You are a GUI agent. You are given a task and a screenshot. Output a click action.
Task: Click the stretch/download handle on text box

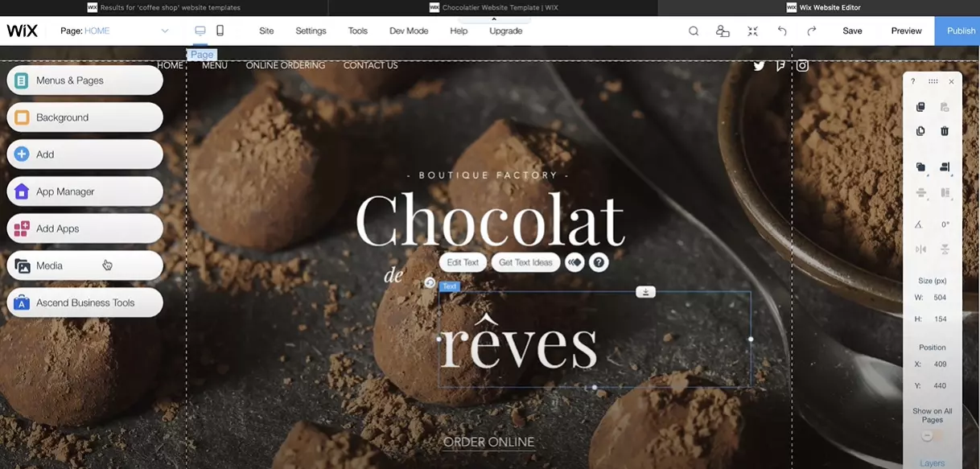point(645,292)
